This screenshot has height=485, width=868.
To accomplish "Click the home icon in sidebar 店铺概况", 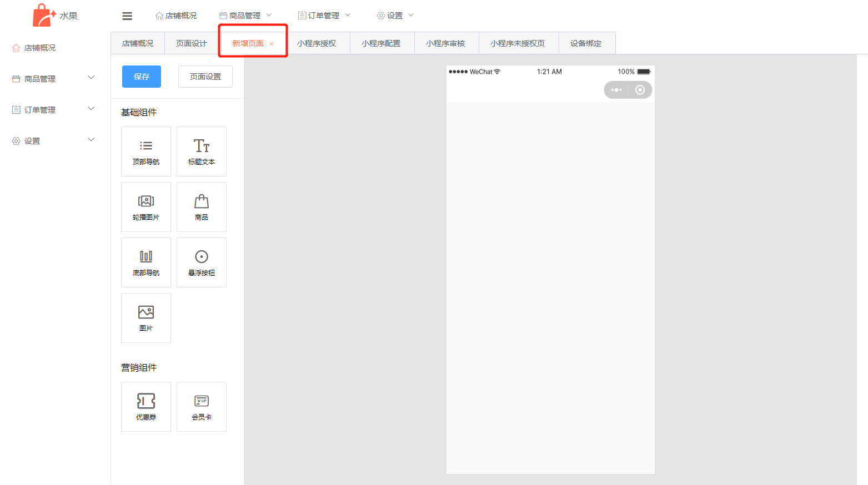I will point(16,48).
